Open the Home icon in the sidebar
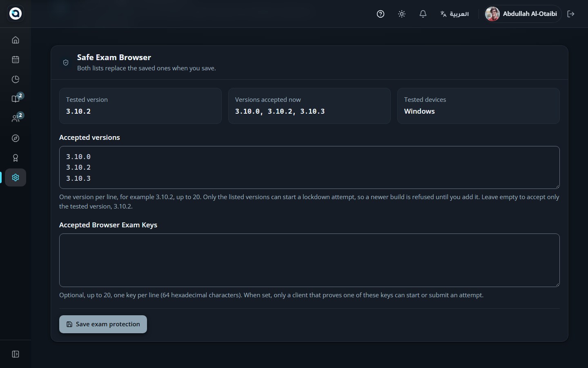This screenshot has height=368, width=588. point(16,40)
